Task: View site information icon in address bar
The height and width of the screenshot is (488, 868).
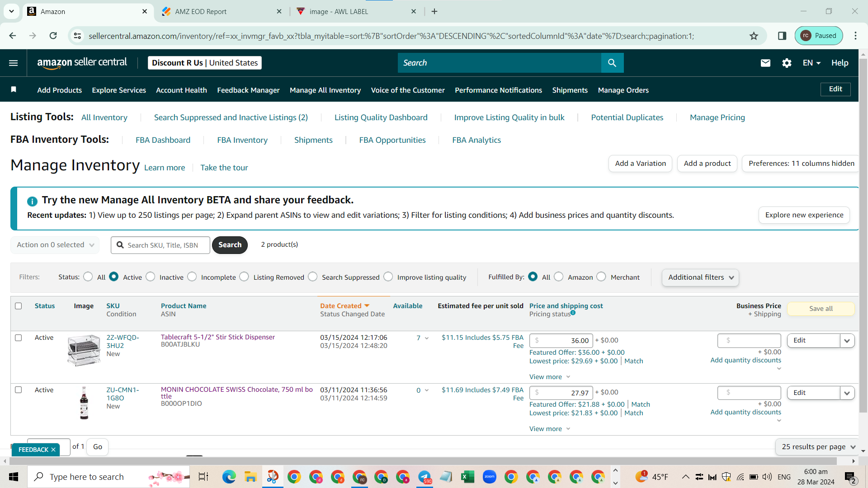Action: 78,36
